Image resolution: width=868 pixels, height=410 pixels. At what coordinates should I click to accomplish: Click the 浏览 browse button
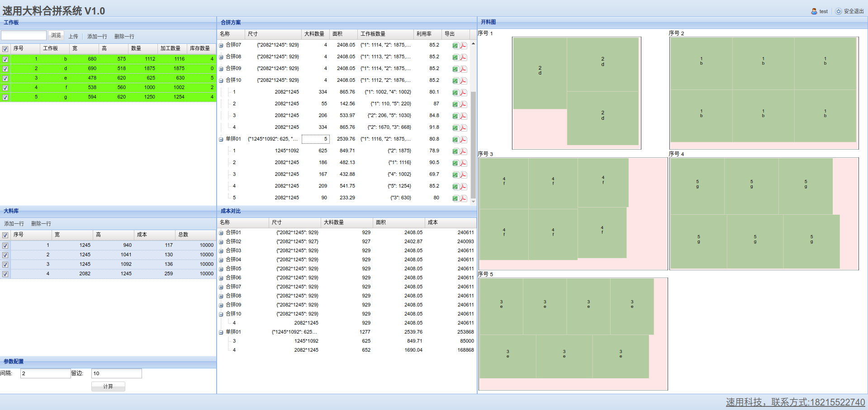[x=56, y=35]
